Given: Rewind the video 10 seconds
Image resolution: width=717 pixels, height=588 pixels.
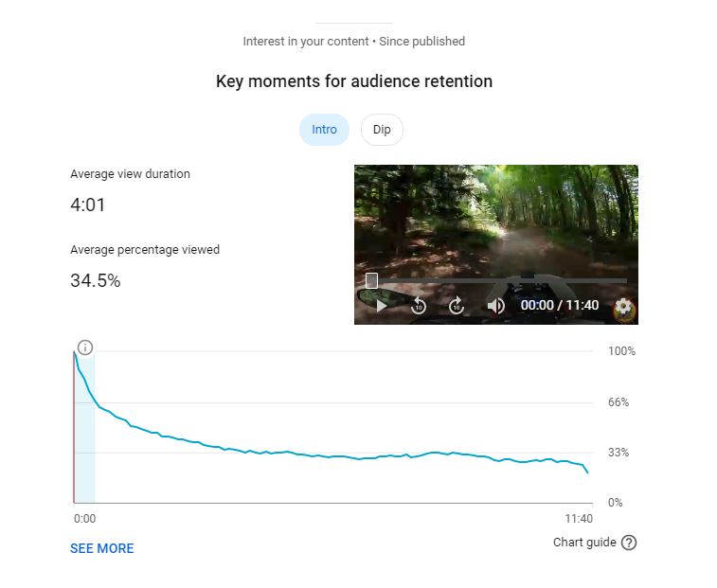Looking at the screenshot, I should 419,306.
